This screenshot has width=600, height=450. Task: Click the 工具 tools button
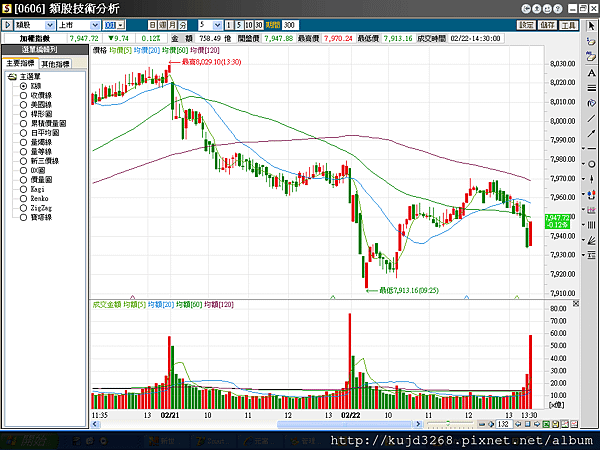[x=568, y=25]
